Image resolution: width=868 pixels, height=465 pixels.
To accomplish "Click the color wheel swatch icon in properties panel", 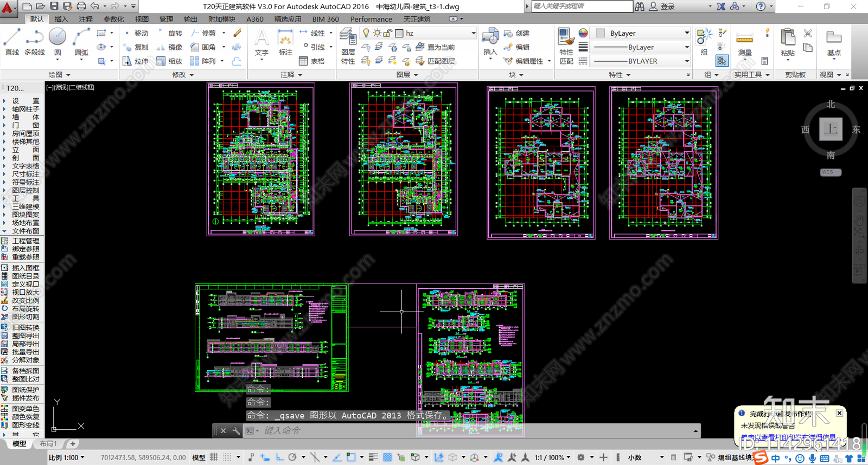I will coord(583,33).
